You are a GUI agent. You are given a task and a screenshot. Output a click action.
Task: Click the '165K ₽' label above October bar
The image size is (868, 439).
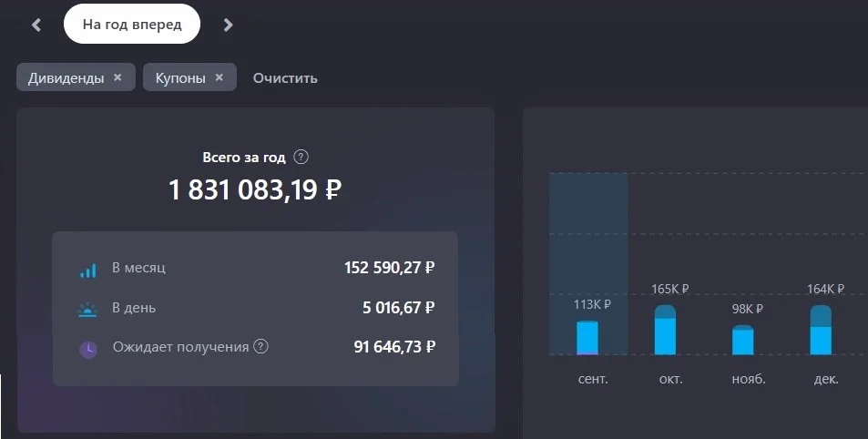[x=670, y=289]
